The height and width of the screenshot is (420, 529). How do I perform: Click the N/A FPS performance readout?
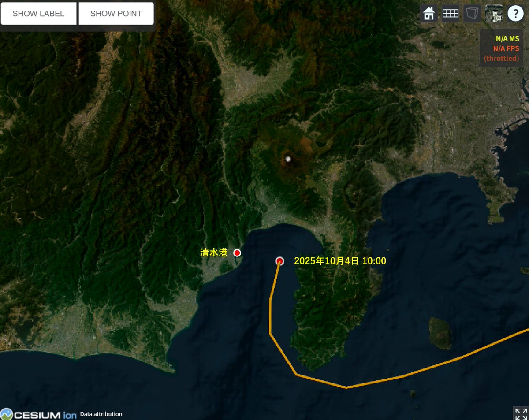click(x=505, y=48)
